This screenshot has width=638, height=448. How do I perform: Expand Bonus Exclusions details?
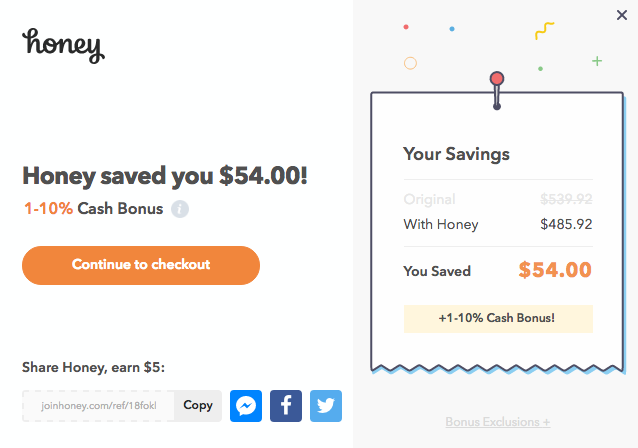coord(498,422)
